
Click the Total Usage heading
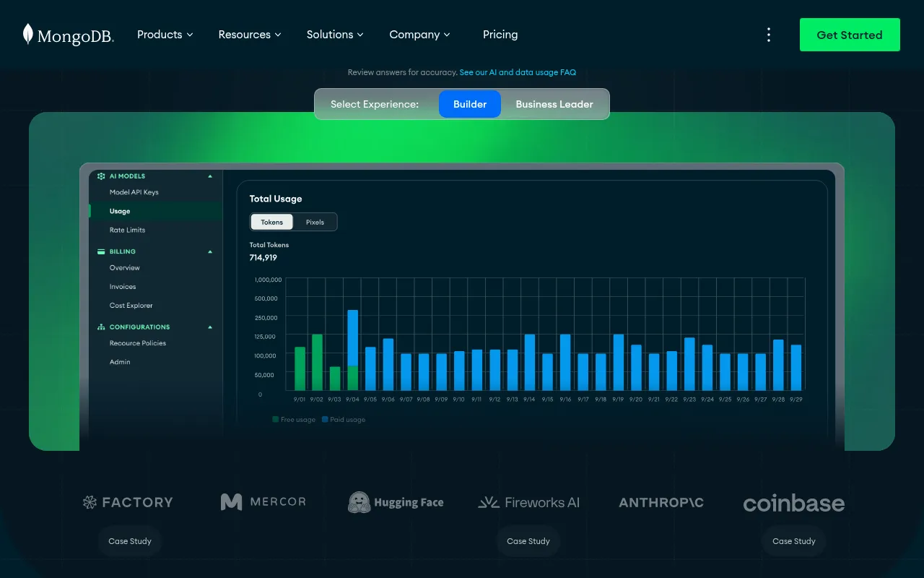(276, 199)
